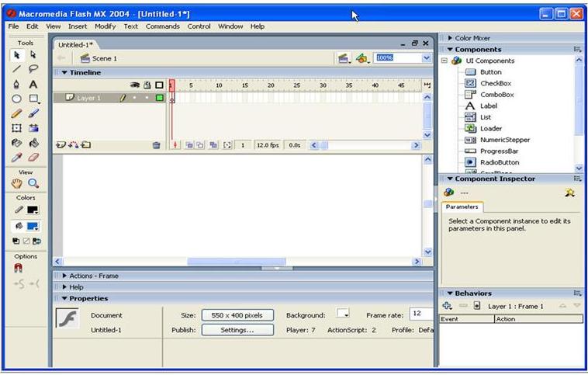Select the Oval tool
588x375 pixels.
coord(16,99)
